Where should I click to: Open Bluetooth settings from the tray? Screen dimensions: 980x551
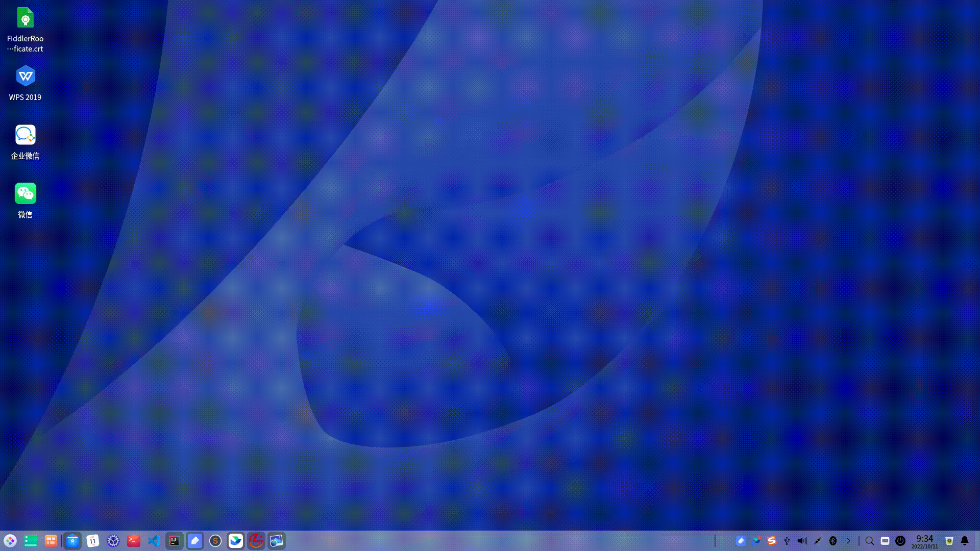coord(833,541)
